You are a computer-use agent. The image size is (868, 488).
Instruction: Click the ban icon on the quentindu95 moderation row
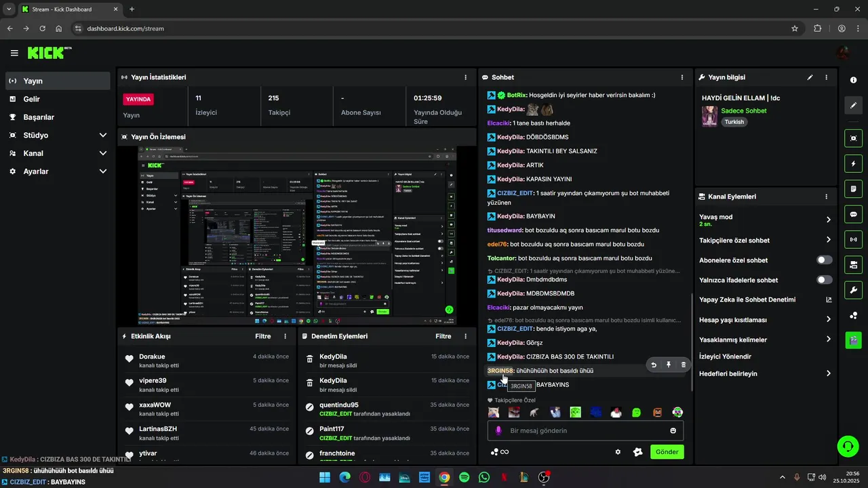(x=310, y=408)
